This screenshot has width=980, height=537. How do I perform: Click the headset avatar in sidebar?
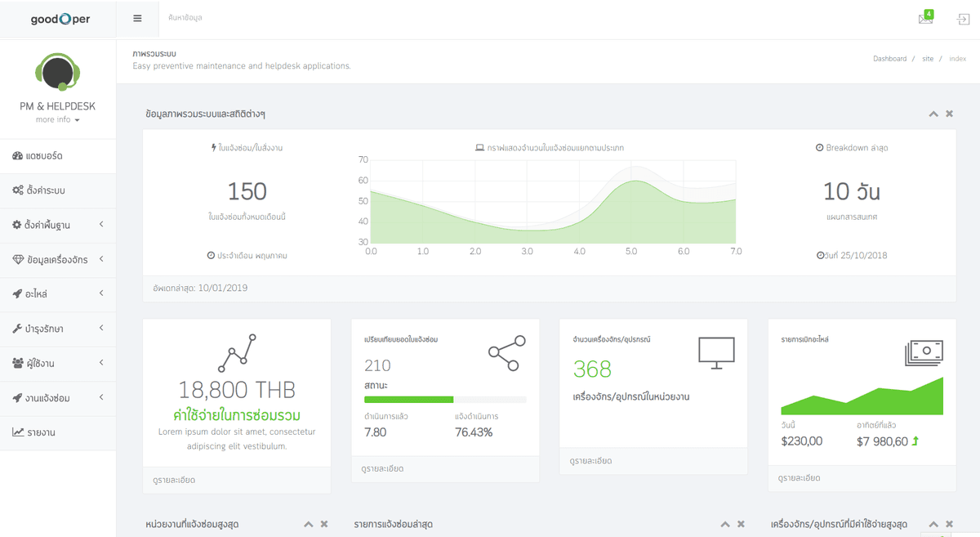click(57, 73)
